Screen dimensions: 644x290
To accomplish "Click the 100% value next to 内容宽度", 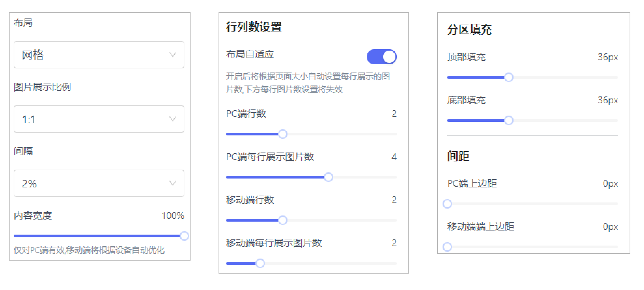I will [x=173, y=215].
